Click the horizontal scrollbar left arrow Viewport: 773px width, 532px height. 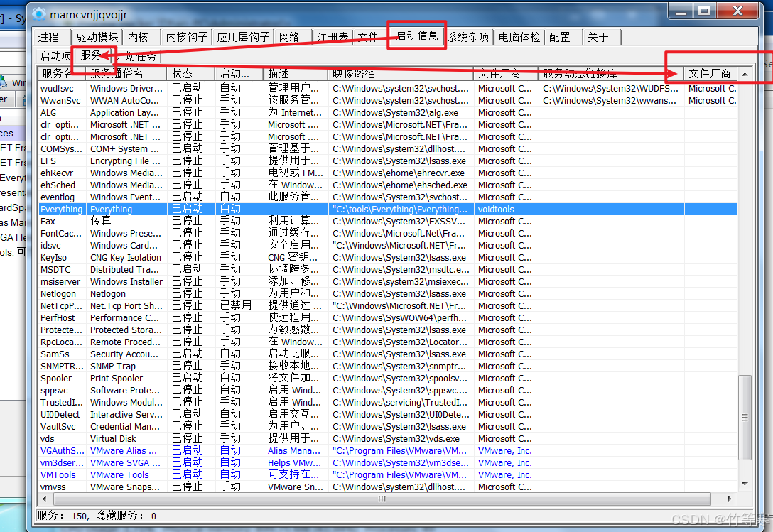click(45, 499)
